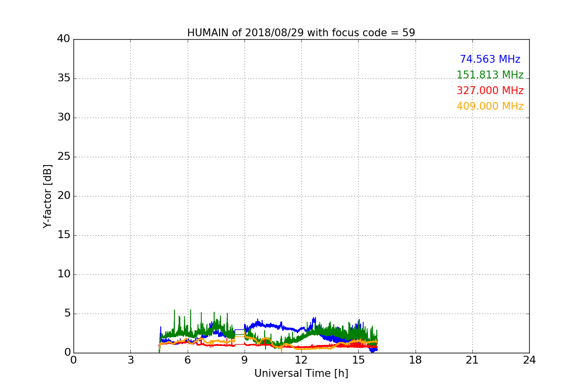
Task: Select the green '151.813 MHz' legend label
Action: [490, 75]
